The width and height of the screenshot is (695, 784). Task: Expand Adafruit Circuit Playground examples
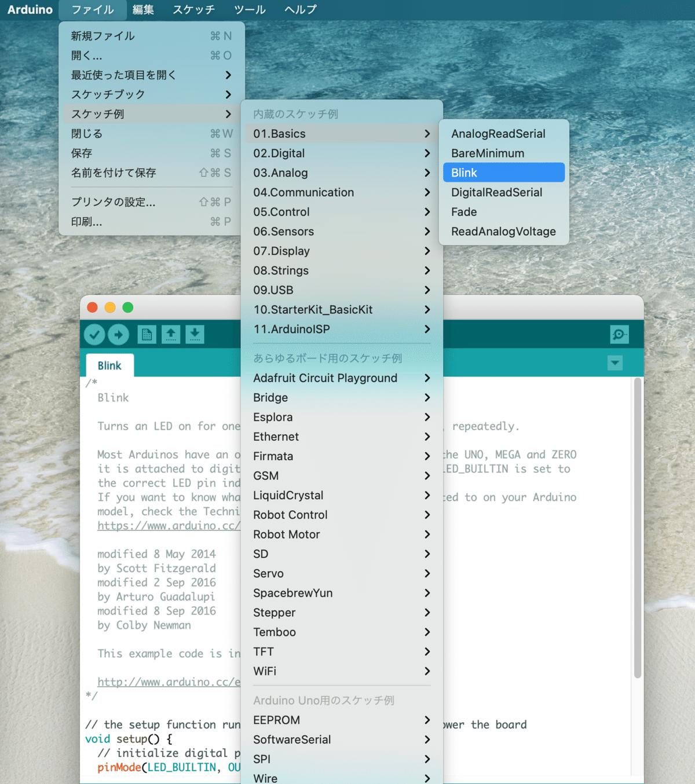click(342, 378)
